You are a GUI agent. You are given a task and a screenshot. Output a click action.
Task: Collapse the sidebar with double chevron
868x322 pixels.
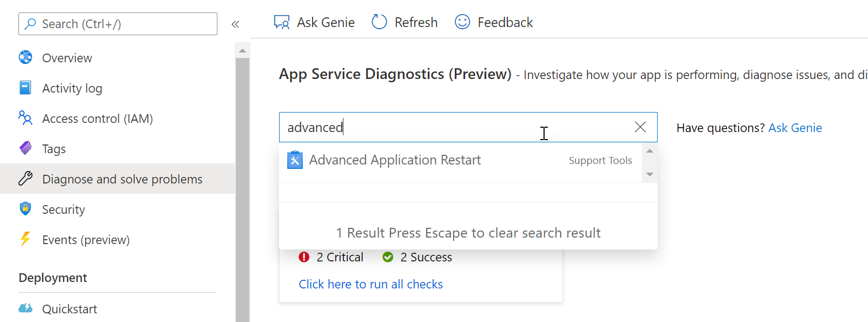coord(235,24)
